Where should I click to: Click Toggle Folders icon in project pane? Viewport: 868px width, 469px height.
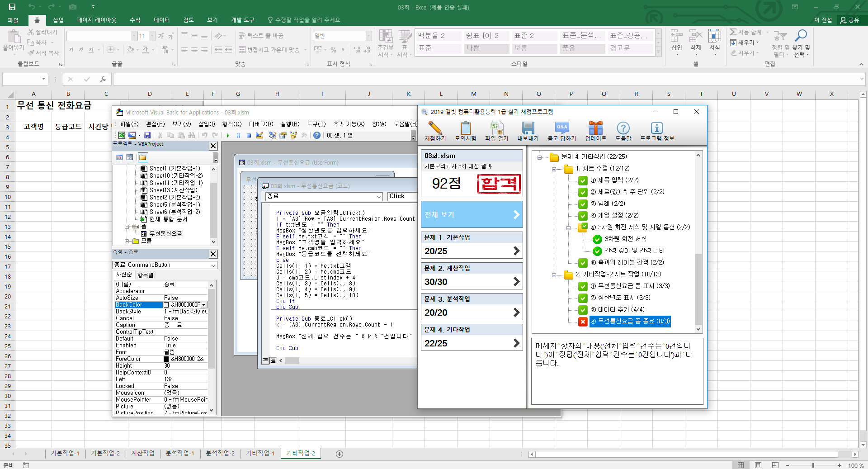pyautogui.click(x=143, y=157)
